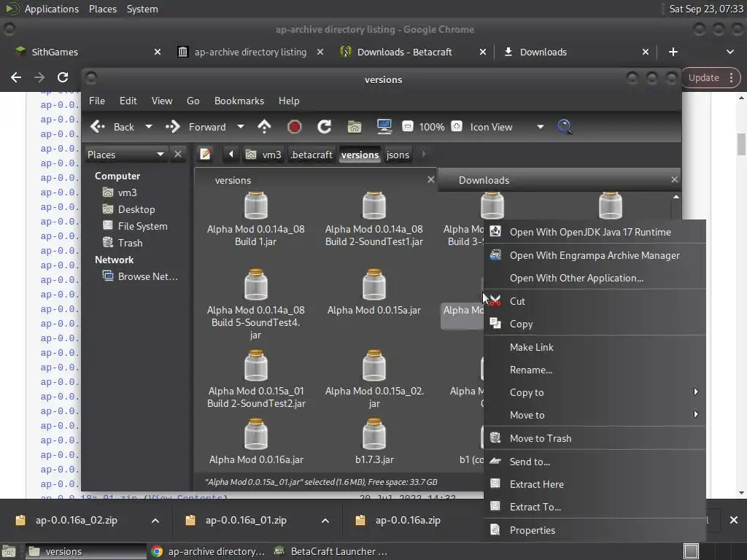Select Alpha Mod 0.0.14a_08 Build 2-SoundTest1.jar
This screenshot has height=560, width=747.
point(374,219)
